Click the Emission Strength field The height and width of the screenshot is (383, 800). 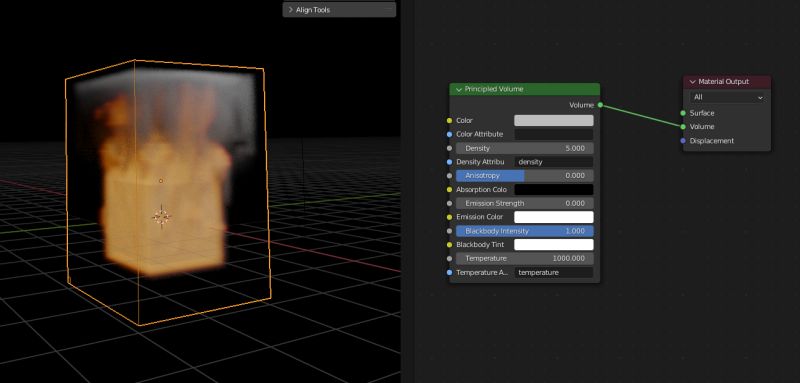coord(524,203)
